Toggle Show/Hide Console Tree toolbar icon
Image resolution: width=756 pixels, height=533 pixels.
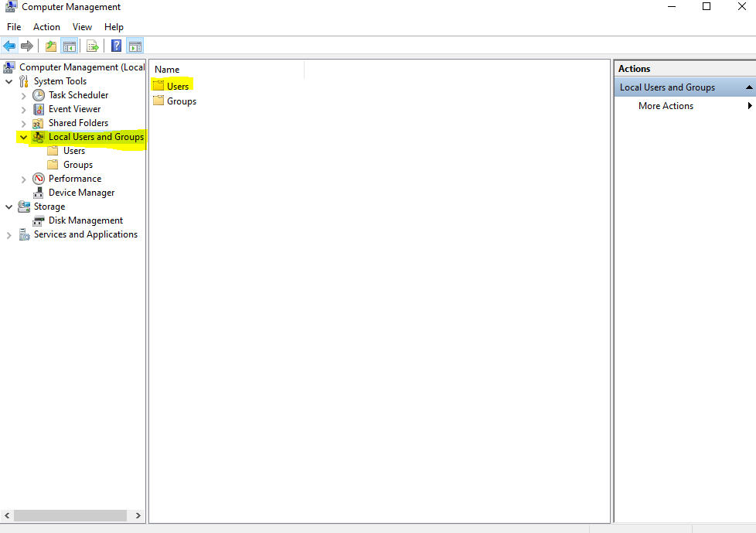coord(69,46)
